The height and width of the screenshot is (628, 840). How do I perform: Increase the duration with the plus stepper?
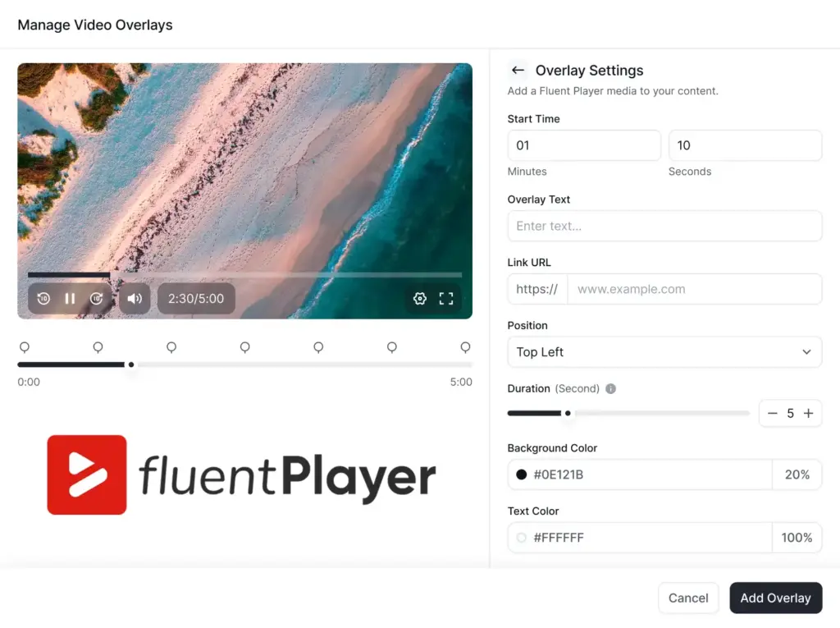point(810,413)
